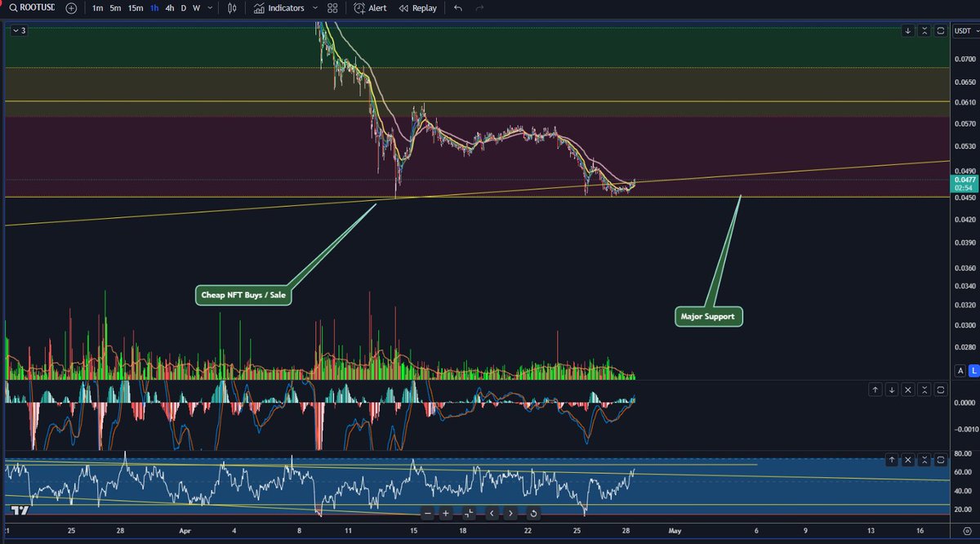Start bar Replay mode
The width and height of the screenshot is (980, 544).
pyautogui.click(x=417, y=8)
